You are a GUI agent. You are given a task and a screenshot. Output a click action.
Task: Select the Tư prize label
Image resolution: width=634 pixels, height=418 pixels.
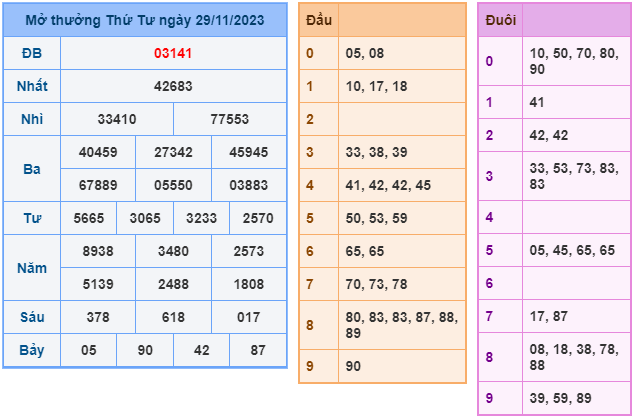tap(32, 218)
